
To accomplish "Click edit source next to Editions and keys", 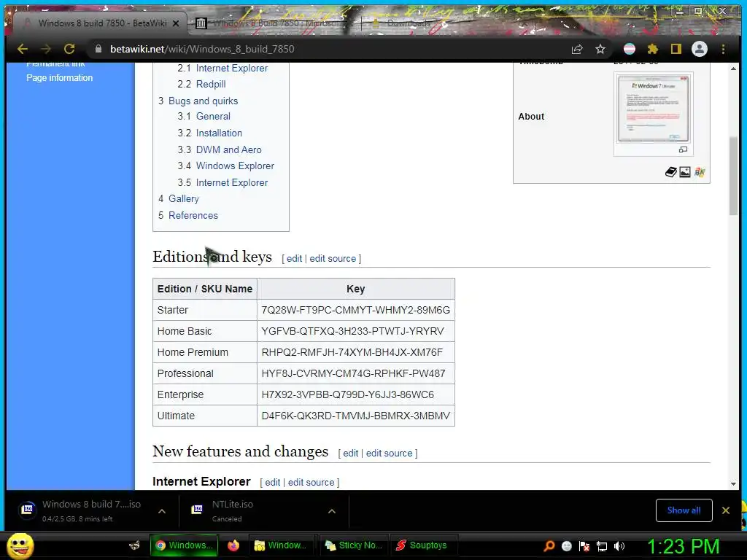I will [x=333, y=259].
